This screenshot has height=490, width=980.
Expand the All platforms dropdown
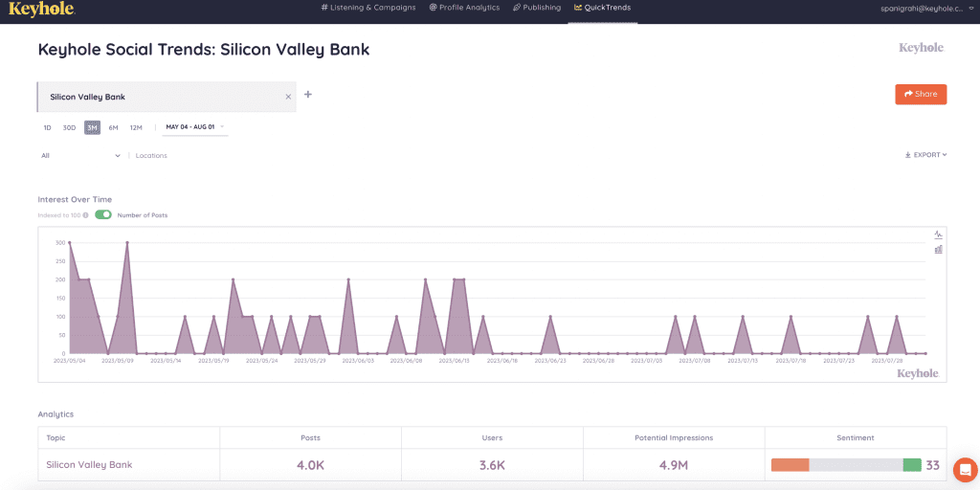(x=80, y=156)
